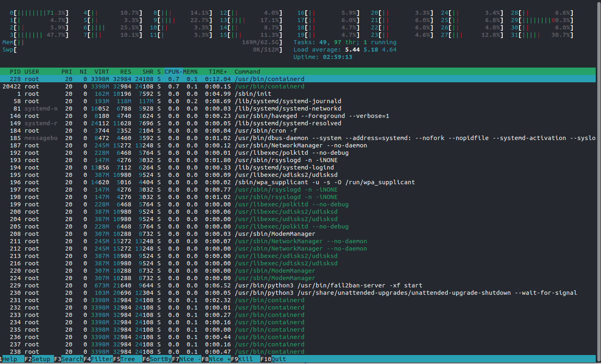This screenshot has height=364, width=601.
Task: Click F8 Nice plus button
Action: (x=216, y=359)
